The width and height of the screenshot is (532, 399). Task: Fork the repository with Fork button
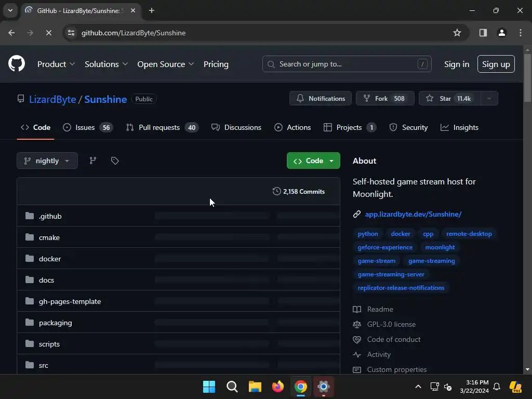pyautogui.click(x=385, y=98)
